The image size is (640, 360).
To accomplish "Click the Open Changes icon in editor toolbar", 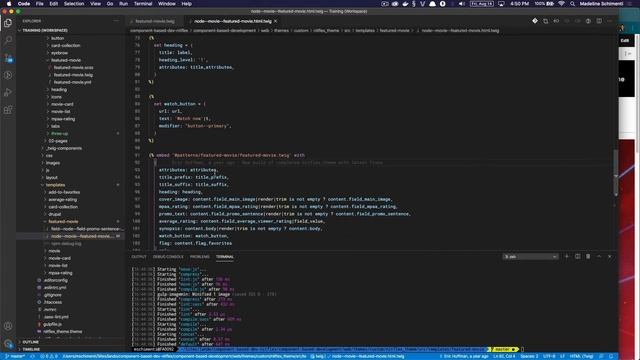I will [x=546, y=21].
